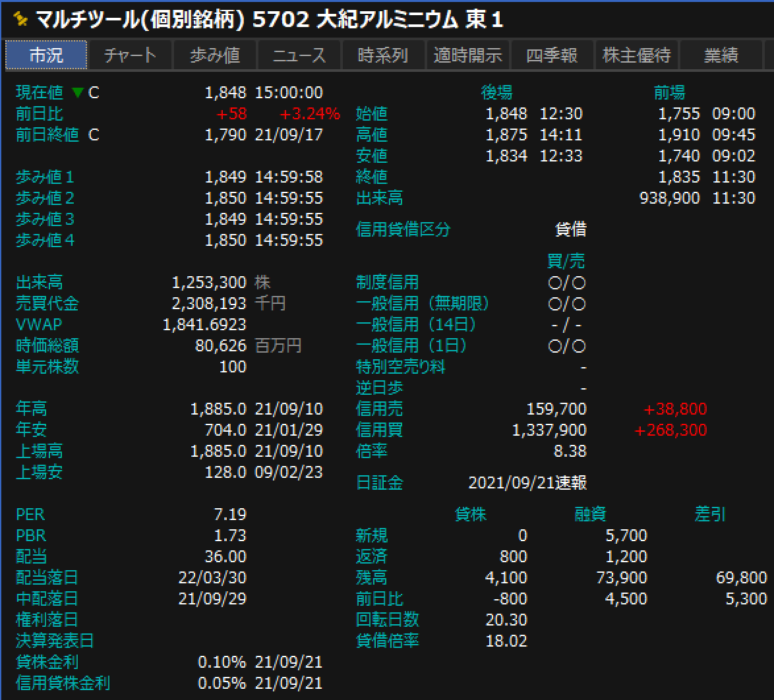Select the ニュース tab
Viewport: 774px width, 700px height.
[x=299, y=55]
